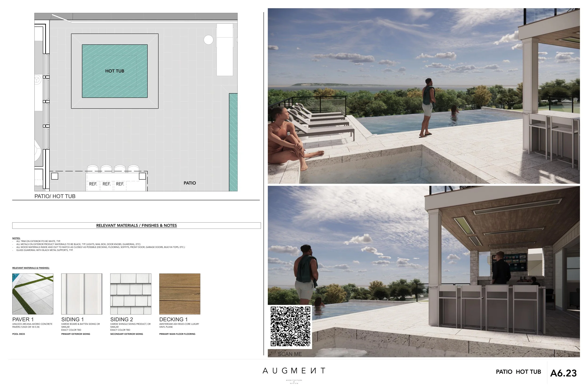Click the Decking 1 wood swatch
This screenshot has width=588, height=392.
pos(180,294)
